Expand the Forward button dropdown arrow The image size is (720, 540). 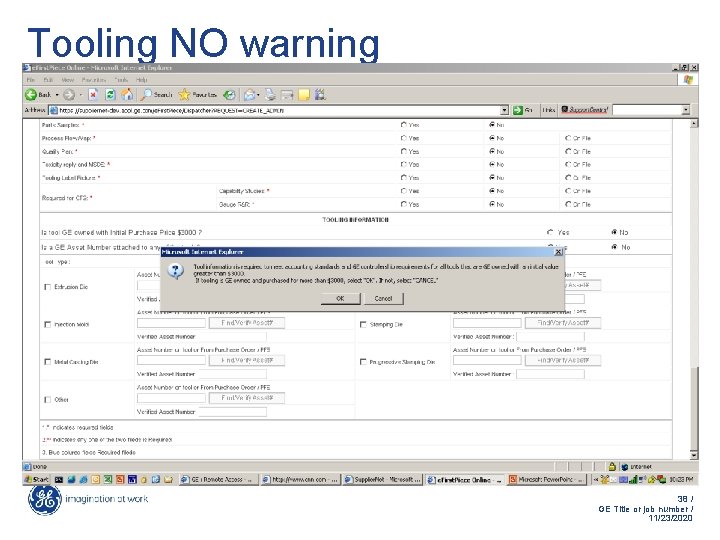coord(80,95)
